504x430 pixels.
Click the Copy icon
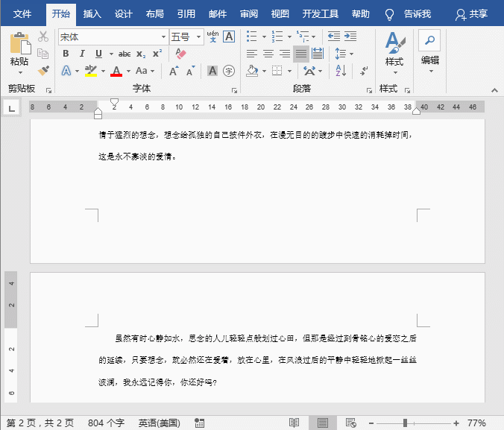[x=43, y=54]
